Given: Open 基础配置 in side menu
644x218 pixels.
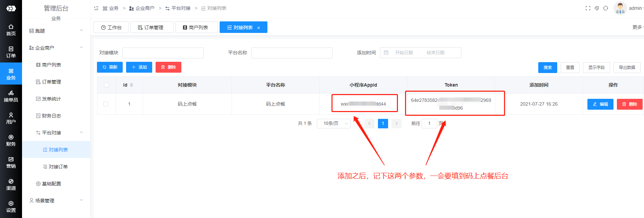Looking at the screenshot, I should point(56,183).
